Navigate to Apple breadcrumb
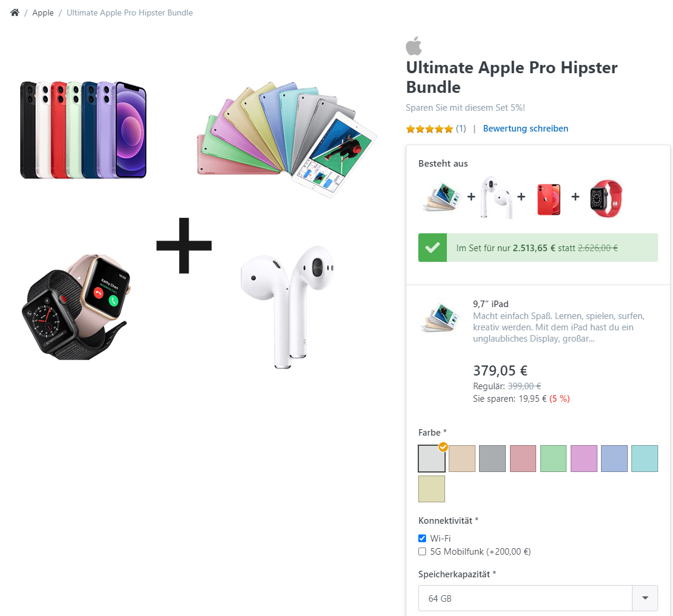This screenshot has width=673, height=616. click(43, 13)
